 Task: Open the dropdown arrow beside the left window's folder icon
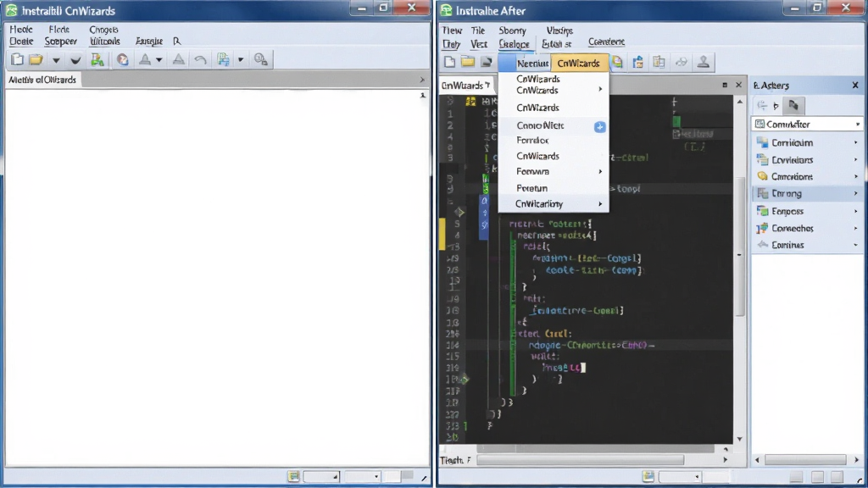[56, 60]
